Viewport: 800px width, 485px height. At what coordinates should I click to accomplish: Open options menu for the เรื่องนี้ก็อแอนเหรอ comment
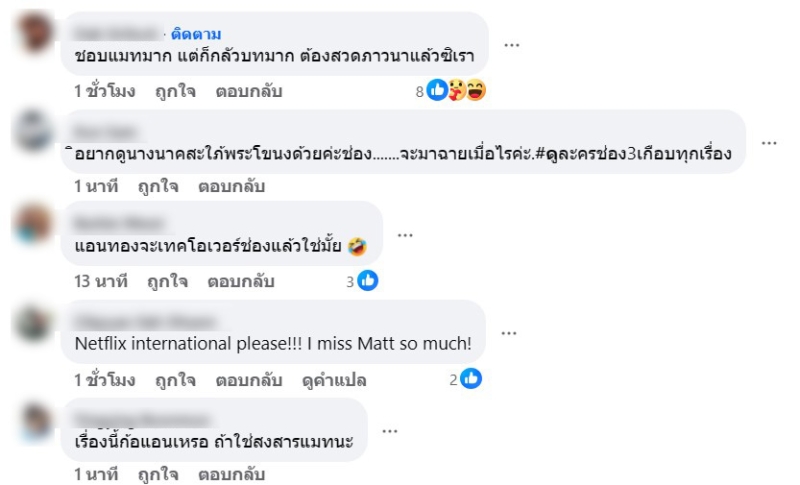(390, 430)
